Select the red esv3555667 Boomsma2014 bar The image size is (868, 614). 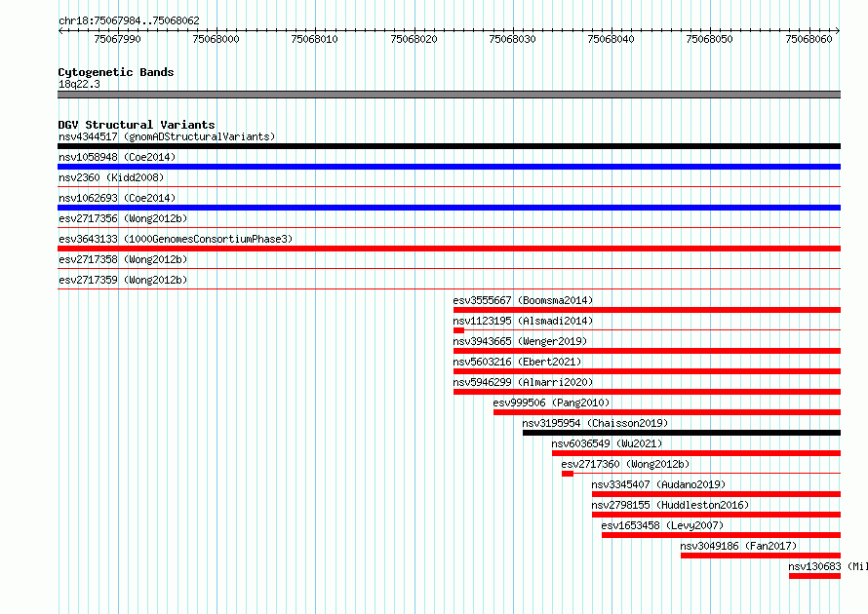pos(647,310)
